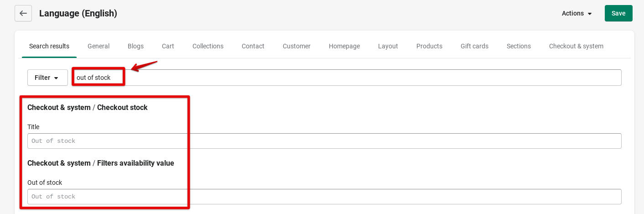Click the search field containing 'out of stock'
644x214 pixels.
[x=347, y=78]
